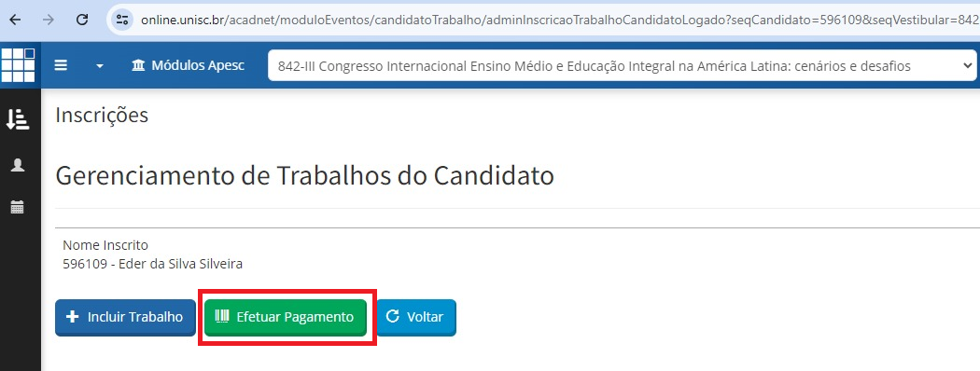This screenshot has height=371, width=980.
Task: Reload the current page
Action: click(82, 20)
